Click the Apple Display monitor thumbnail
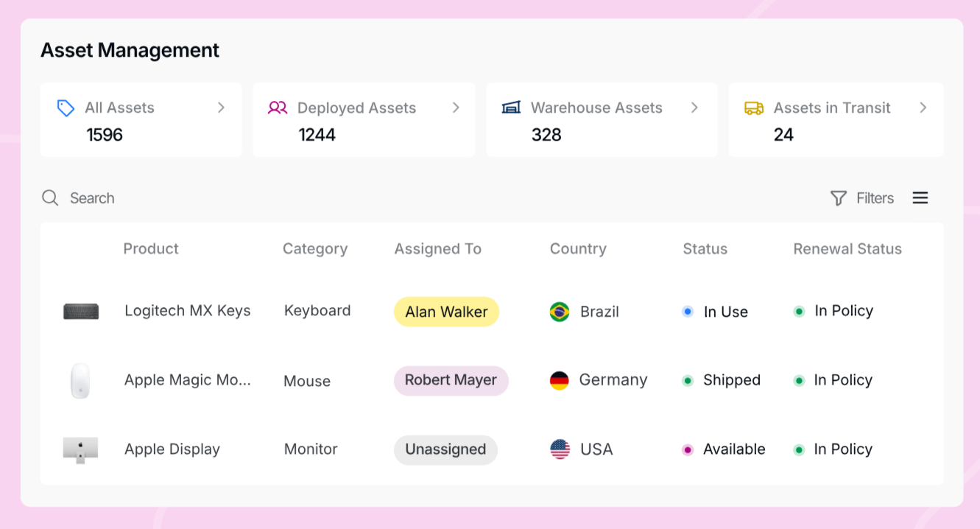Viewport: 980px width, 529px height. (x=80, y=449)
